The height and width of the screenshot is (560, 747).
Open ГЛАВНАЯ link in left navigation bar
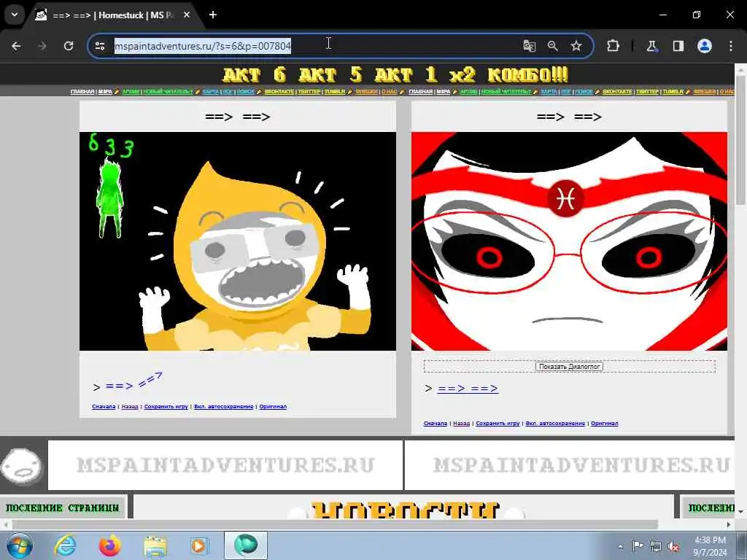pyautogui.click(x=82, y=91)
